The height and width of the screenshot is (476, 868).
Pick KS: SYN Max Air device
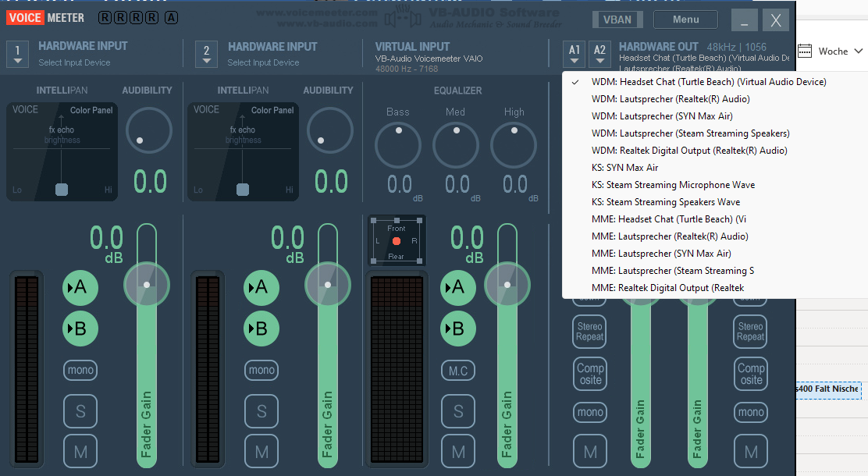[x=625, y=168]
